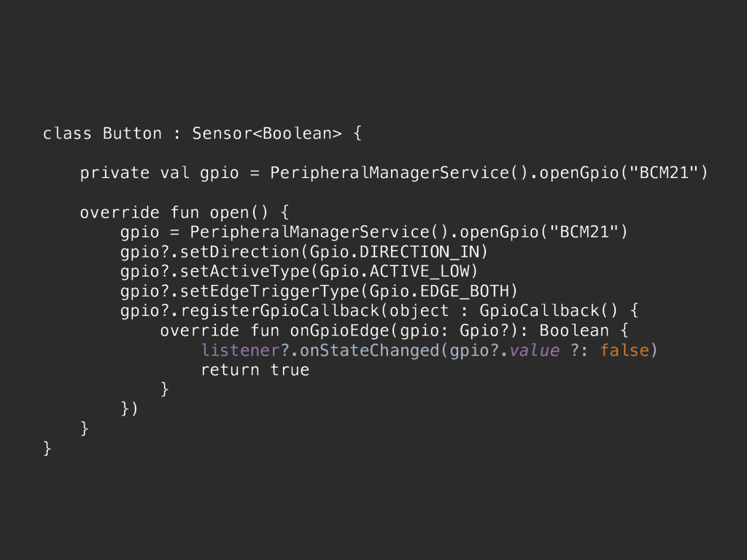This screenshot has width=747, height=560.
Task: Click onGpioEdge function name
Action: [x=340, y=330]
